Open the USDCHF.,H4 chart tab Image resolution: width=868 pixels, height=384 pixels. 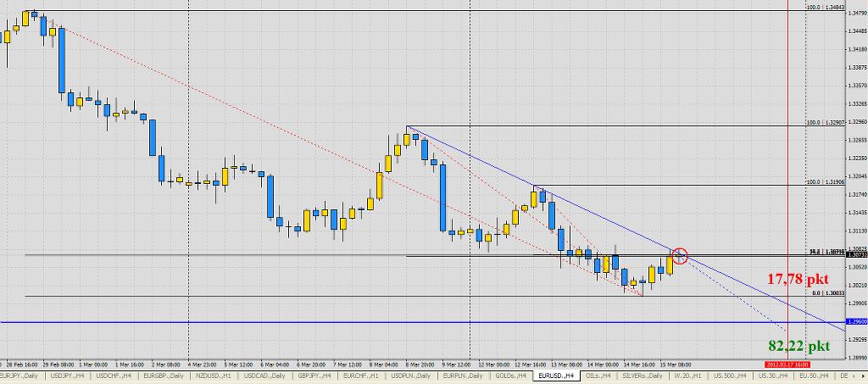point(115,376)
